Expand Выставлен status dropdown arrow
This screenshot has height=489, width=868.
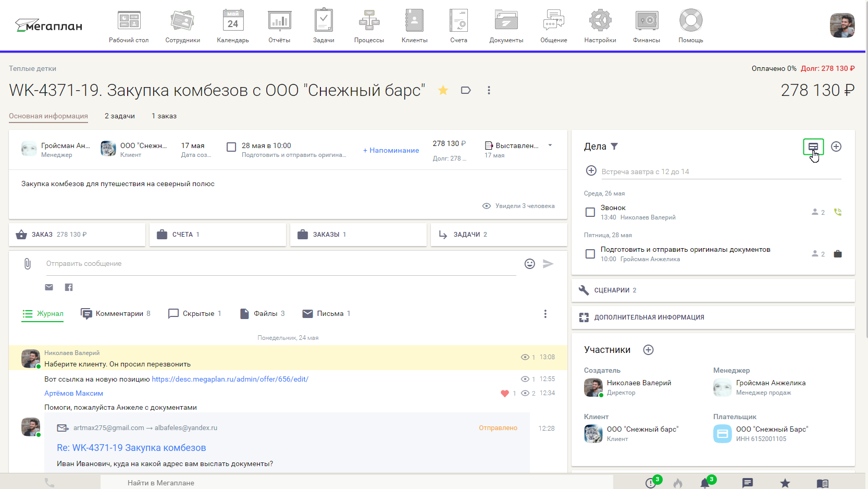tap(550, 145)
